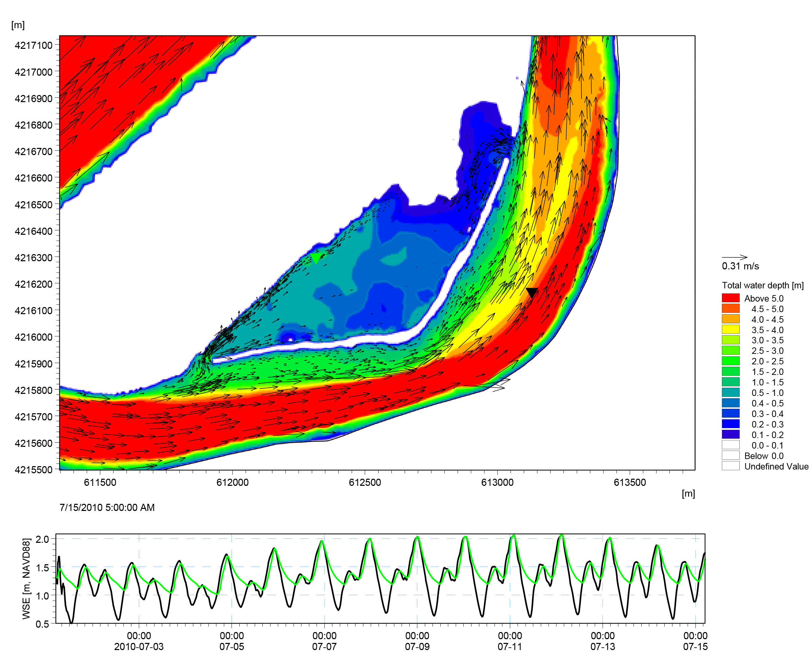Select the '0.1 - 0.2' indigo legend swatch
Viewport: 812px width, 667px height.
click(x=731, y=435)
